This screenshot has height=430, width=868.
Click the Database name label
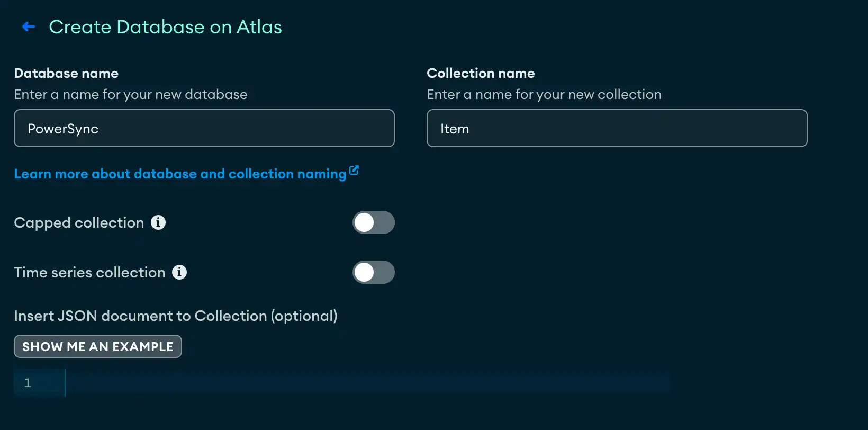click(66, 73)
